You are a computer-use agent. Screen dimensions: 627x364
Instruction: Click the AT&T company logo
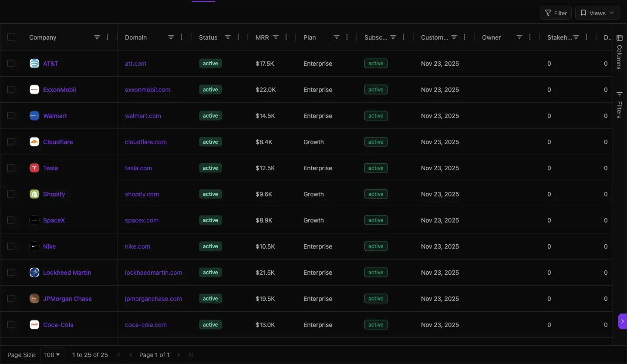click(x=34, y=64)
